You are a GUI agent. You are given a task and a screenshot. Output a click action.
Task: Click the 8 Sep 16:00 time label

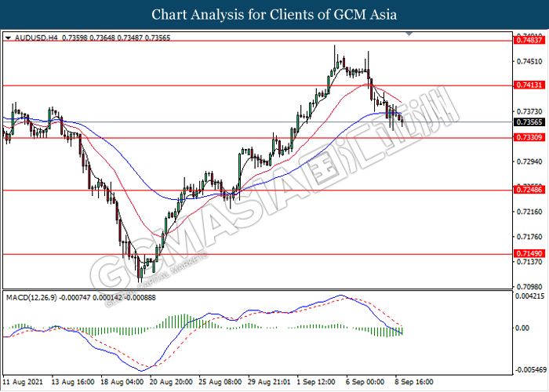pyautogui.click(x=414, y=382)
